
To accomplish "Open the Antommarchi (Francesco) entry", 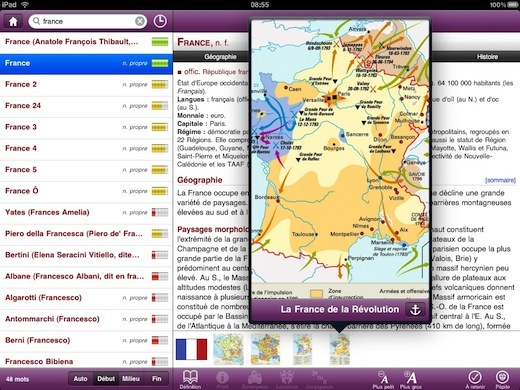I will 86,319.
